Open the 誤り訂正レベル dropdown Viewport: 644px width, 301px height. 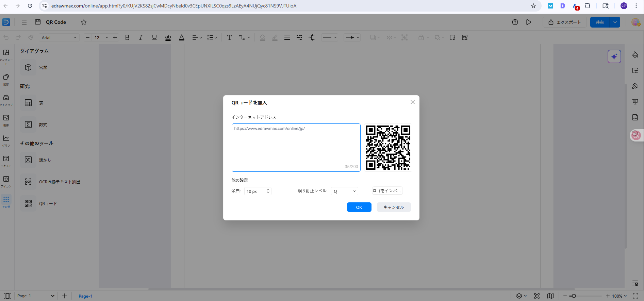tap(344, 191)
